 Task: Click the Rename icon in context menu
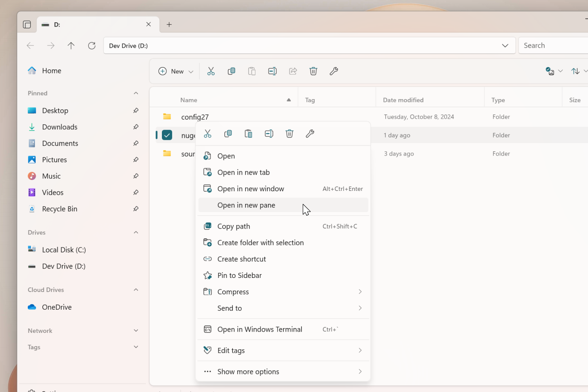click(269, 134)
